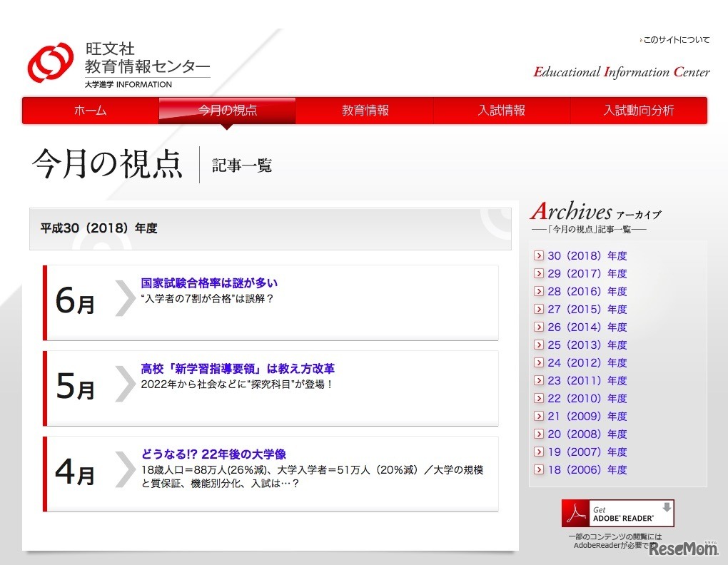Switch to the ホーム tab
The image size is (728, 565).
tap(90, 111)
